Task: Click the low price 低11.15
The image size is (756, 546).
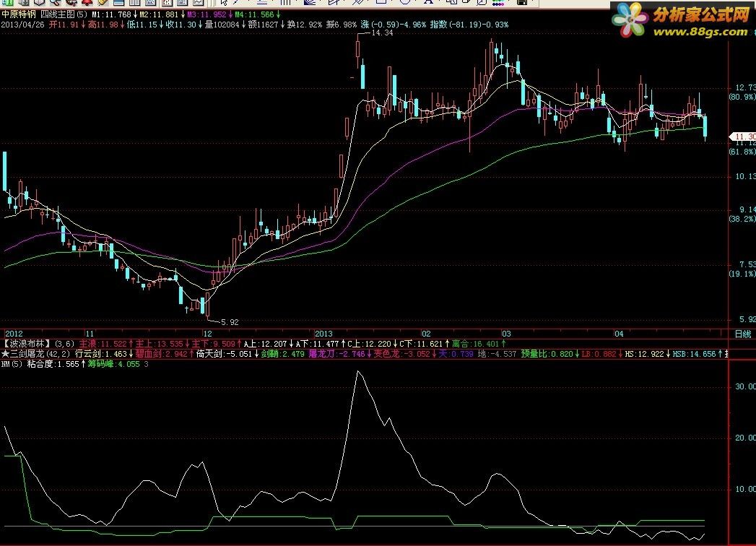Action: coord(142,24)
